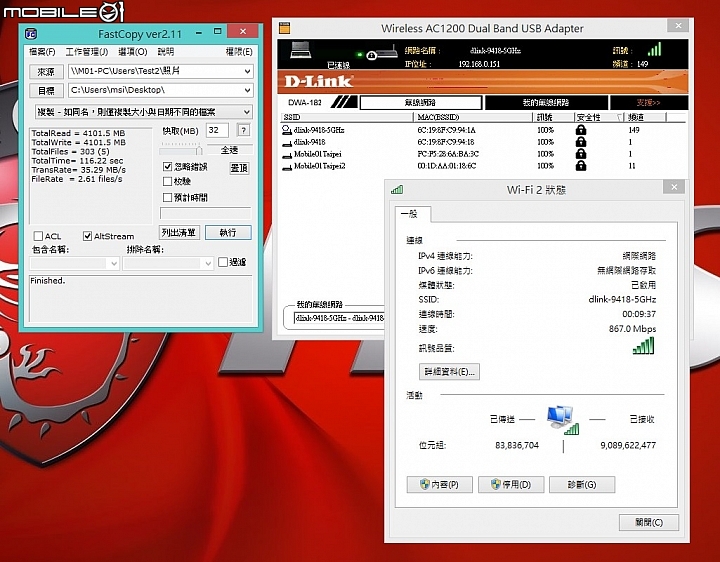Screen dimensions: 720x562
Task: Click the lock icon in Mobile01Taipei2 row
Action: [581, 165]
